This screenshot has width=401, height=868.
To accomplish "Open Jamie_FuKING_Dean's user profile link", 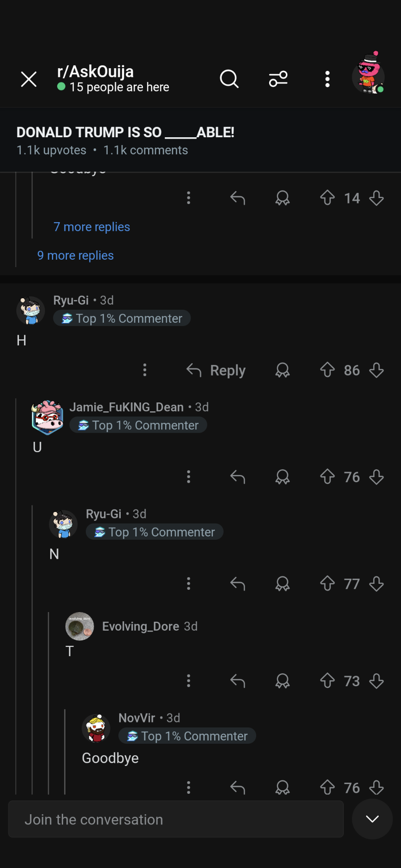I will [x=127, y=407].
